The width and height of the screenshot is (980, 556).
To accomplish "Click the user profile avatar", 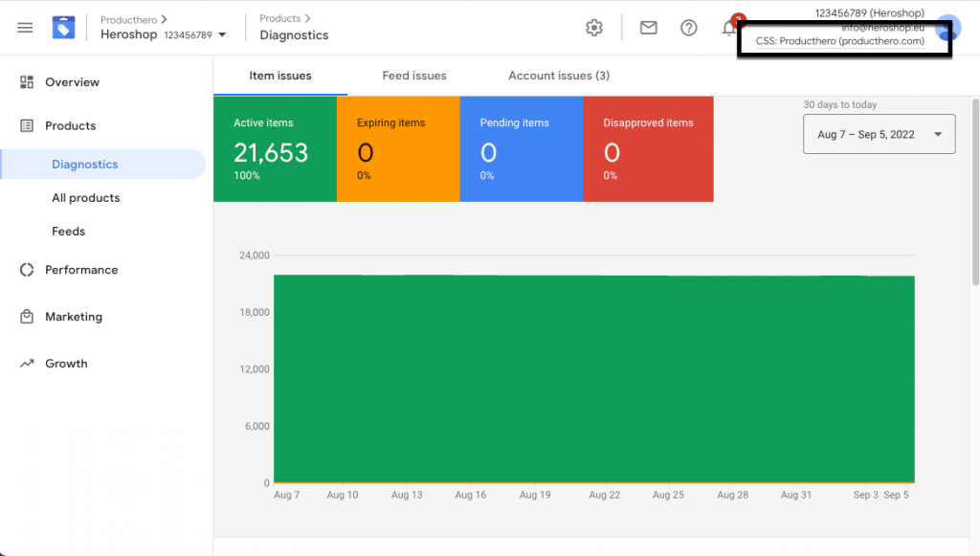I will click(x=948, y=28).
